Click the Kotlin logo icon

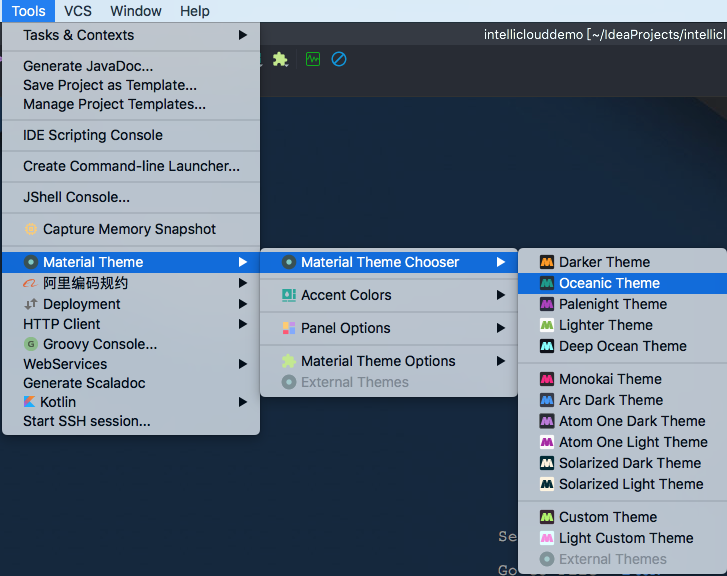(x=29, y=402)
